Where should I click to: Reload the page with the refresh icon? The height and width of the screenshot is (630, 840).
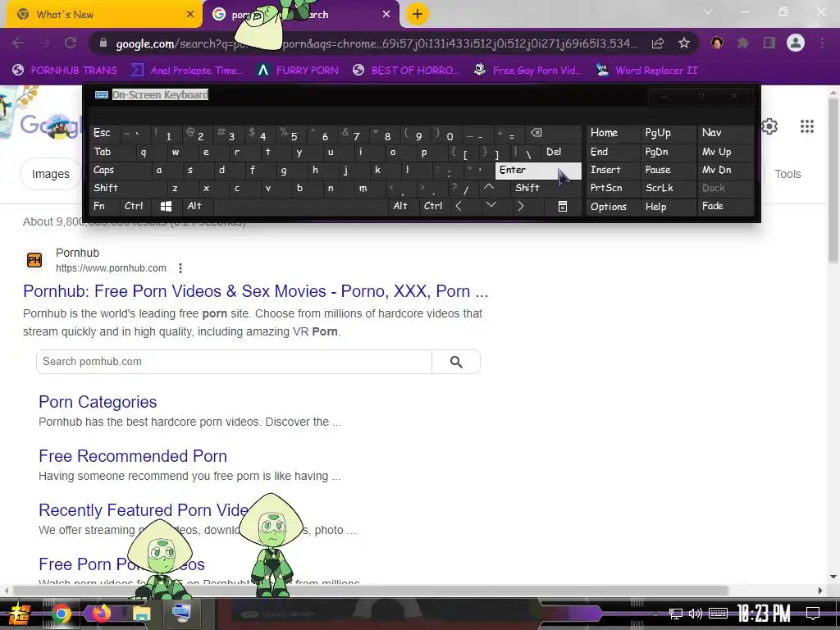click(x=71, y=43)
